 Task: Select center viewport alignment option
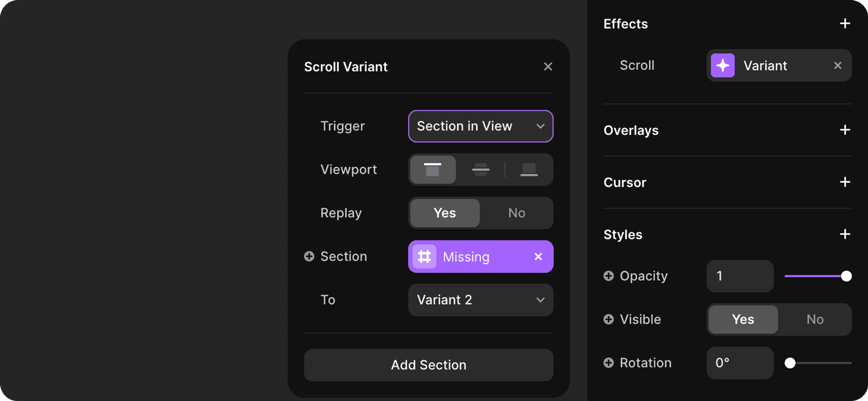tap(480, 169)
